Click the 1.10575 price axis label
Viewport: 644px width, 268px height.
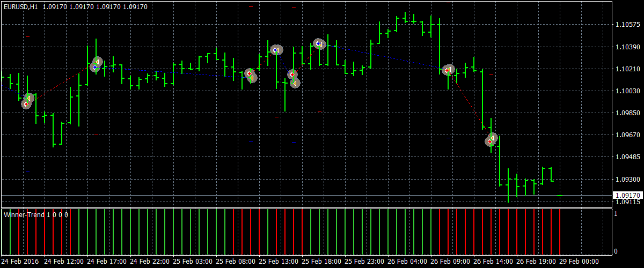click(627, 25)
